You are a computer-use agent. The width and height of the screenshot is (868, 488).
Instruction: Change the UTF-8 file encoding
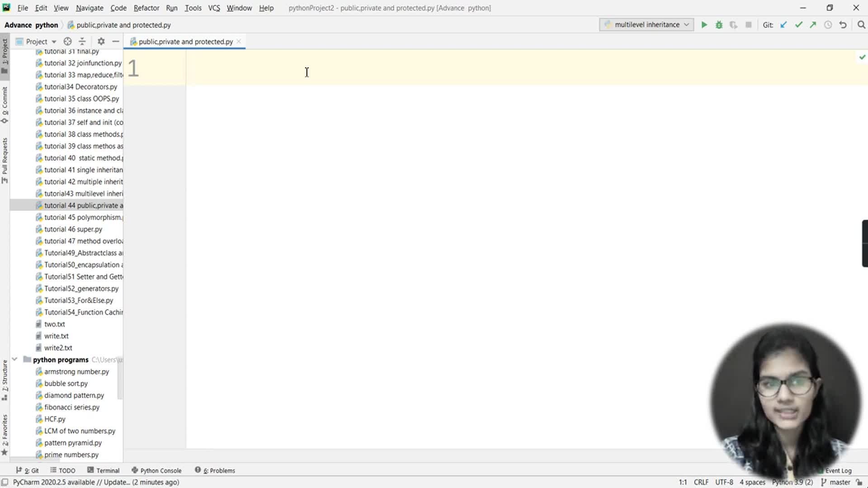coord(724,482)
